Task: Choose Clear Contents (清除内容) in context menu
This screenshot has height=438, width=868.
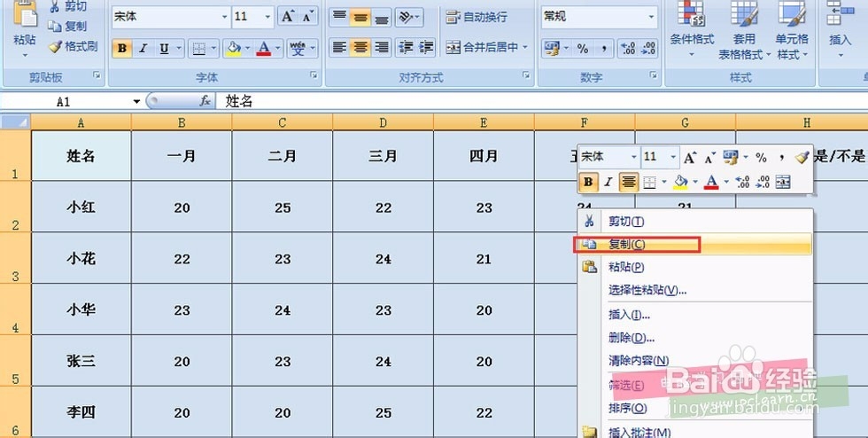Action: [694, 360]
